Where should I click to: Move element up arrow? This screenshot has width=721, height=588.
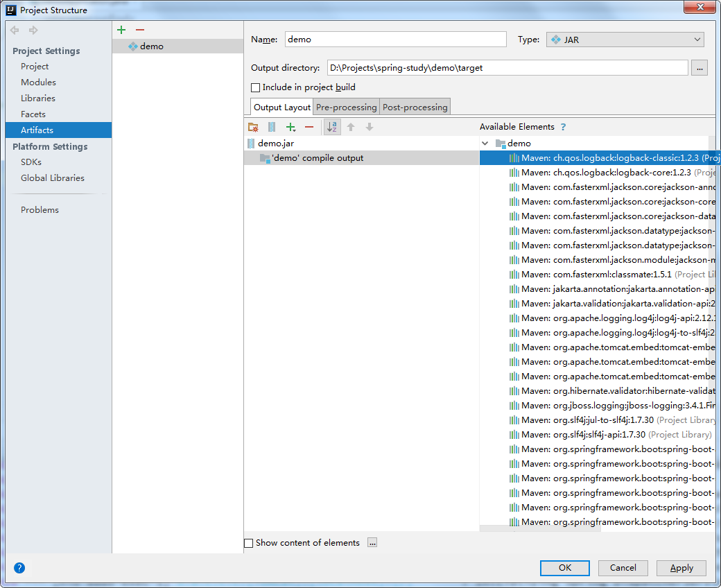coord(351,127)
